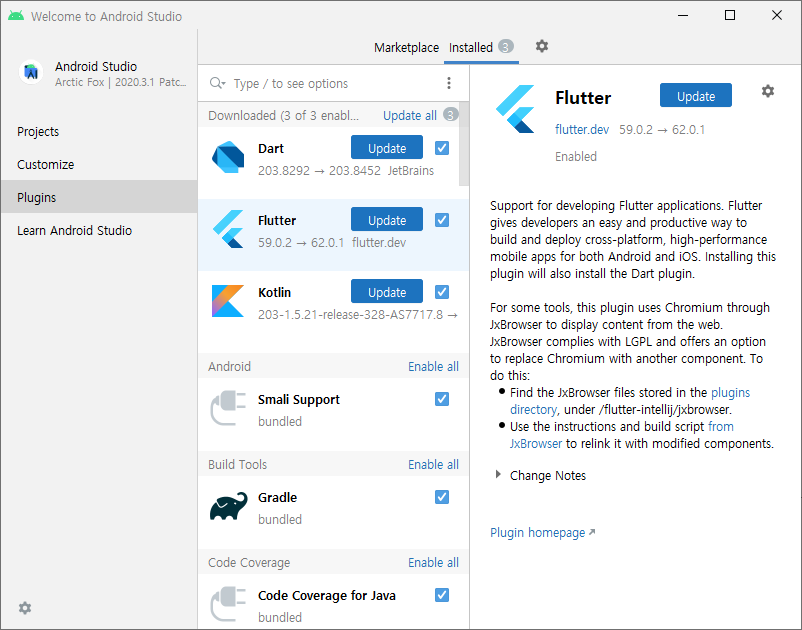The height and width of the screenshot is (630, 802).
Task: Click Enable all for Build Tools group
Action: pyautogui.click(x=433, y=465)
